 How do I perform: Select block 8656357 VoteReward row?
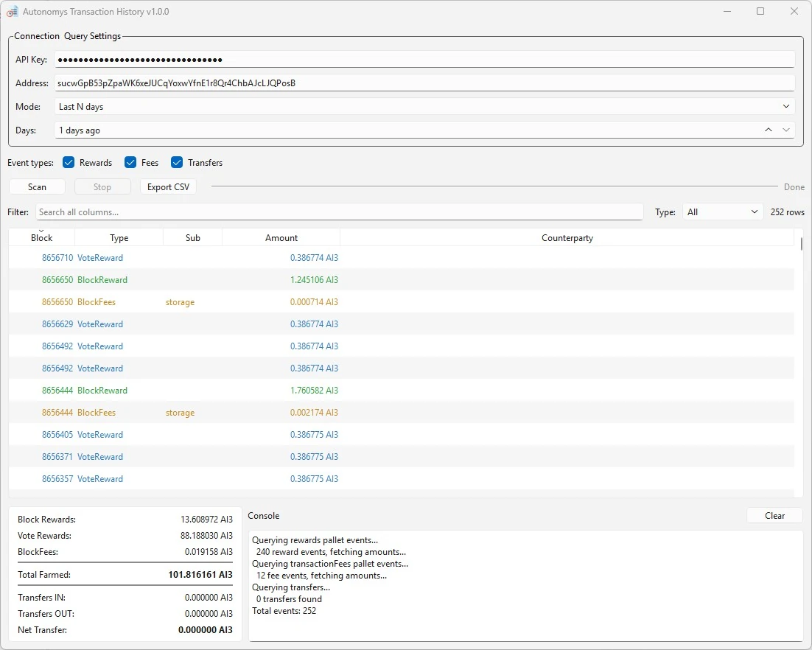[402, 478]
